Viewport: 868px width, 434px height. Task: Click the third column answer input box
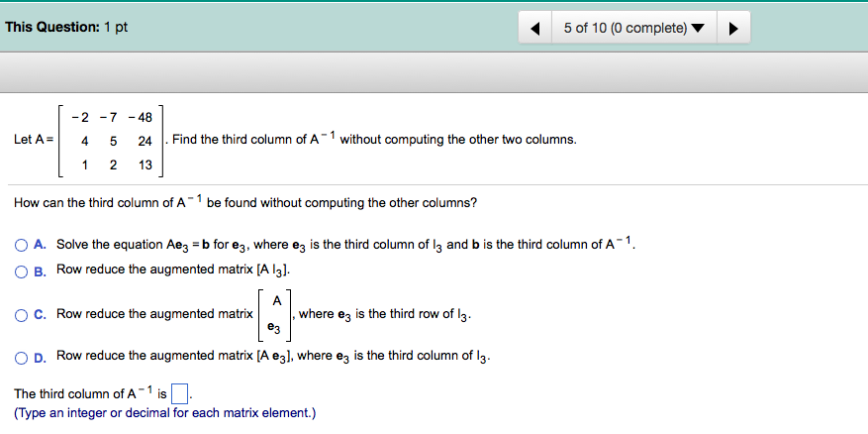point(179,394)
